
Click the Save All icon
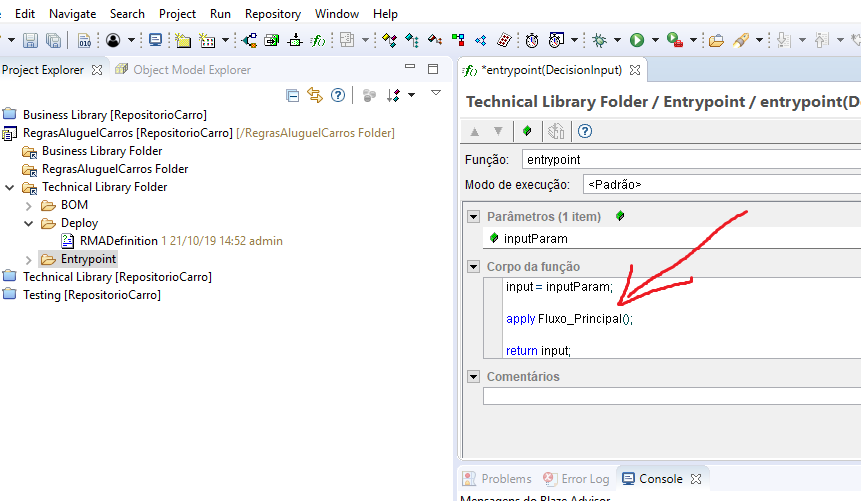pos(53,40)
